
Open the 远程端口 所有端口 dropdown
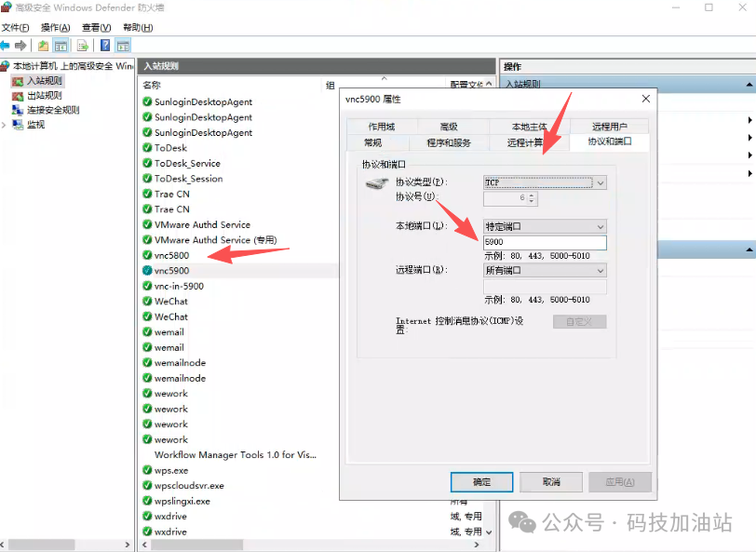pyautogui.click(x=545, y=271)
